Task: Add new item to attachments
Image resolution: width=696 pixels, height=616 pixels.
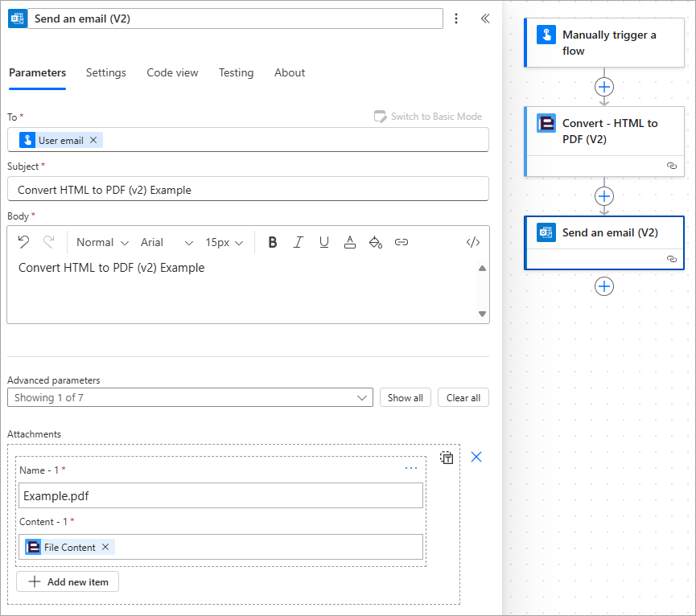Action: tap(68, 582)
